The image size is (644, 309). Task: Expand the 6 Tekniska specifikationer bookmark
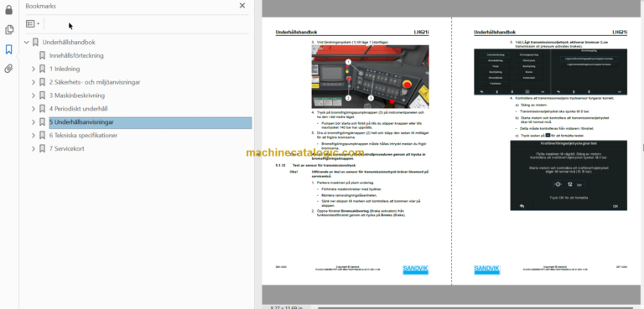pyautogui.click(x=34, y=136)
